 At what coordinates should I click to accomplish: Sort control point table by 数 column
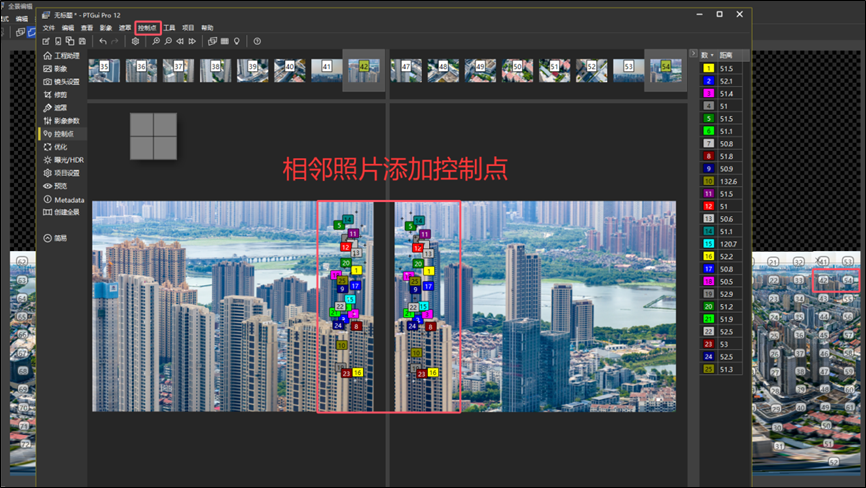point(707,55)
